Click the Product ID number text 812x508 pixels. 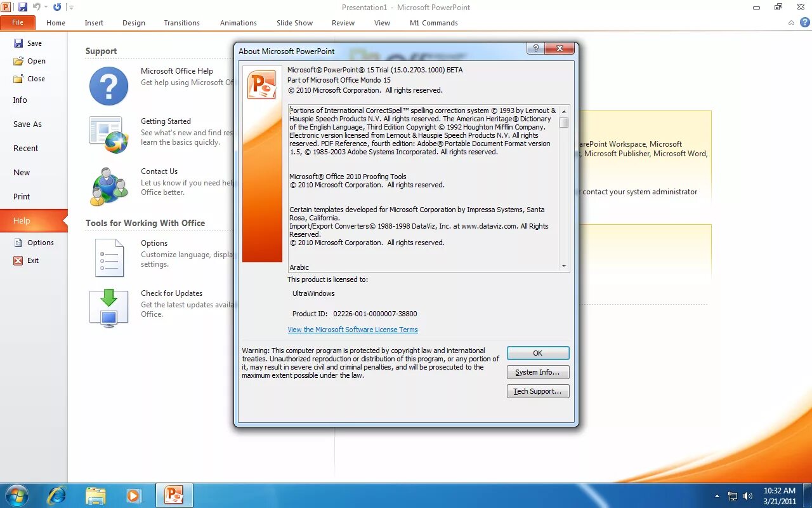point(375,314)
